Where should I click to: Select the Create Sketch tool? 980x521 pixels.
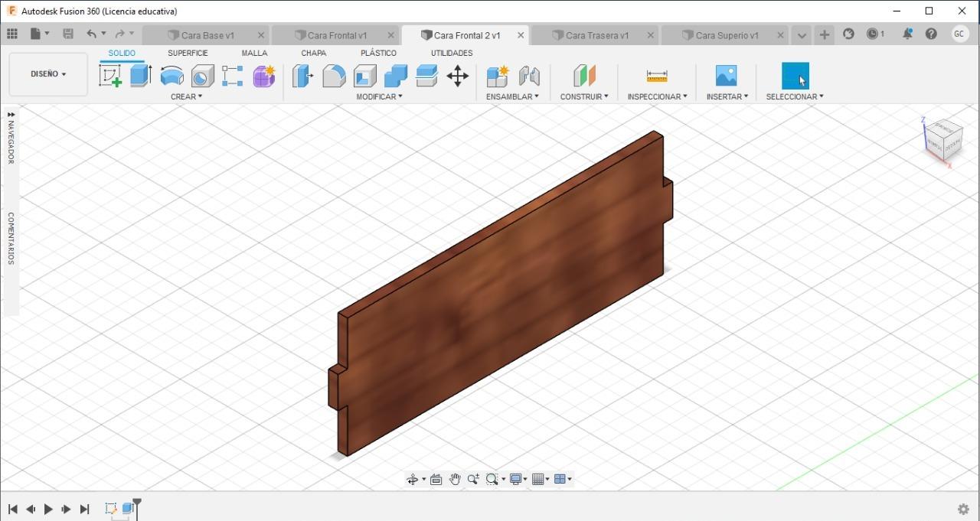click(x=110, y=76)
